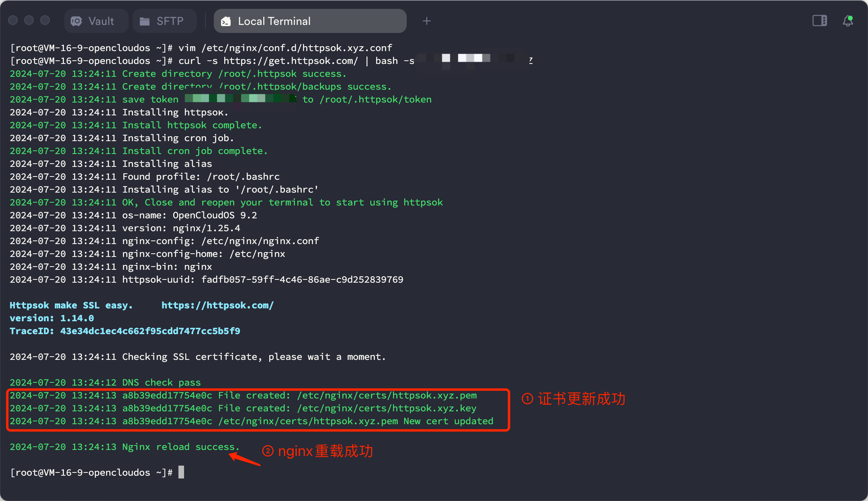This screenshot has height=501, width=868.
Task: Click 'DNS check pass' line
Action: [x=105, y=382]
